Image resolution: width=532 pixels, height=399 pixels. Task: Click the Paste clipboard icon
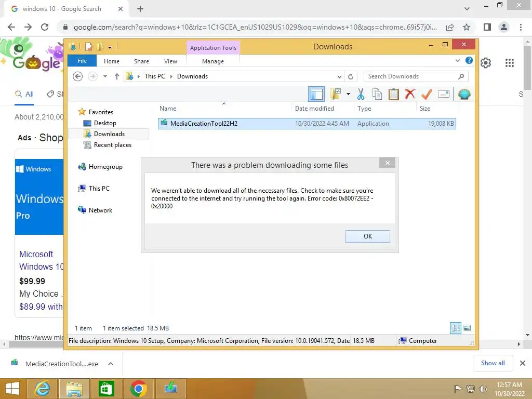tap(394, 94)
